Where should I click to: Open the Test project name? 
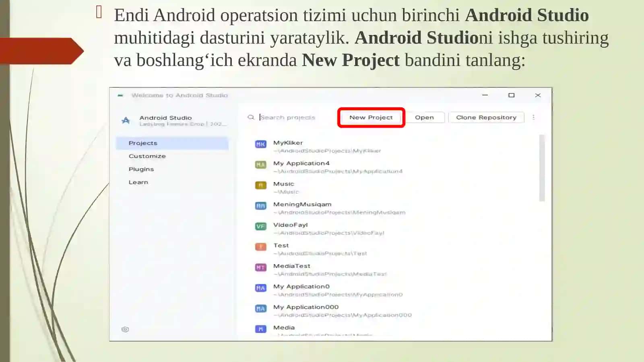(281, 245)
